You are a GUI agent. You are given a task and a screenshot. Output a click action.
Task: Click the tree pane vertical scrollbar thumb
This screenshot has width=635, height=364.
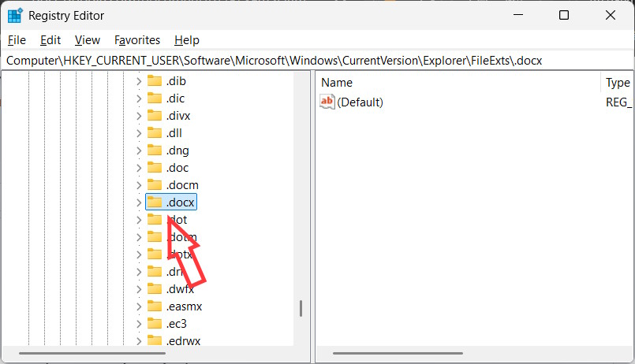[301, 309]
